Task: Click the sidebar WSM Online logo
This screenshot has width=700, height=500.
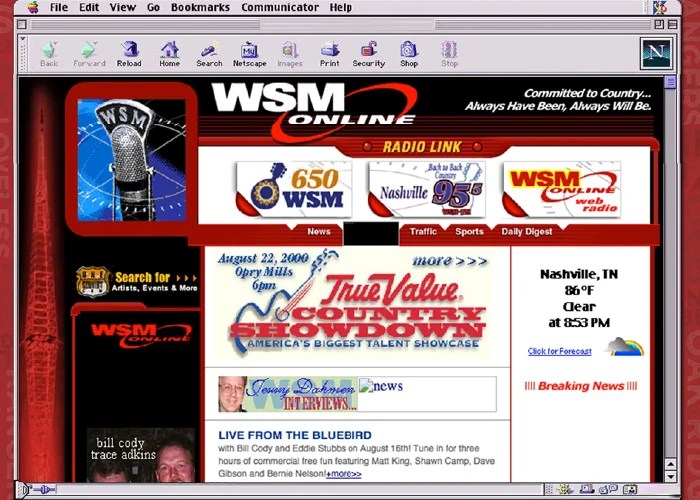Action: (142, 335)
